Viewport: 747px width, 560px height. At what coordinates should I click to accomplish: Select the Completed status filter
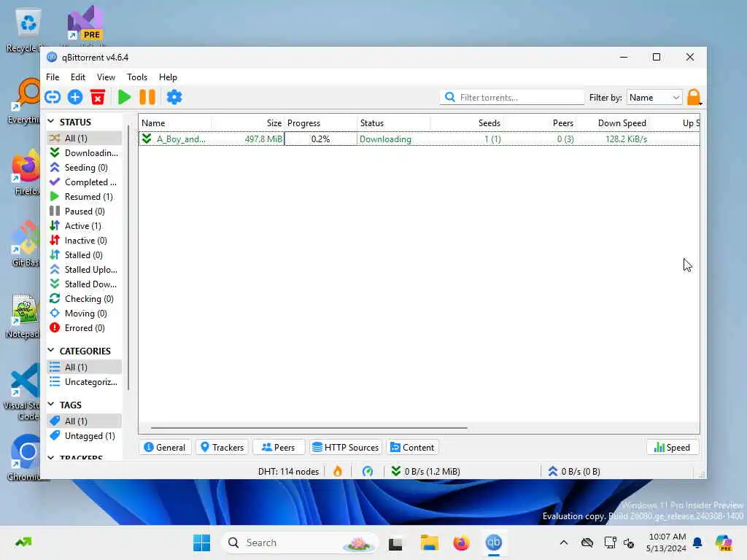[84, 182]
